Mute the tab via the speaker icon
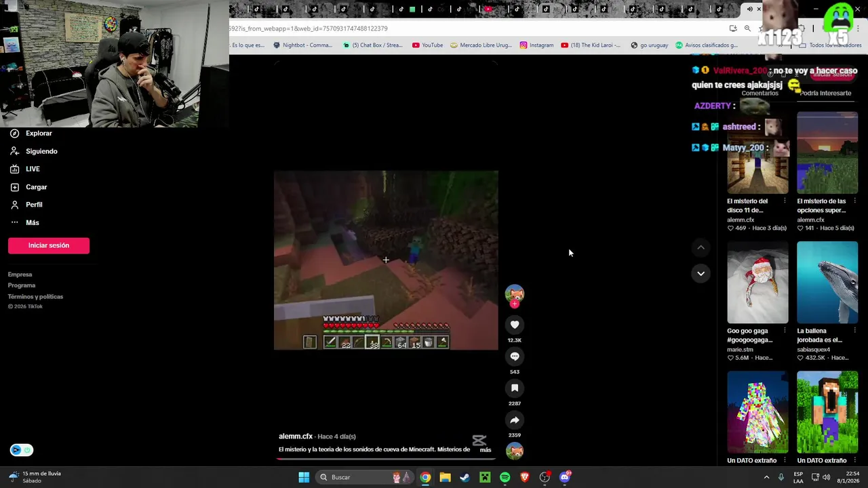The image size is (868, 488). point(749,9)
